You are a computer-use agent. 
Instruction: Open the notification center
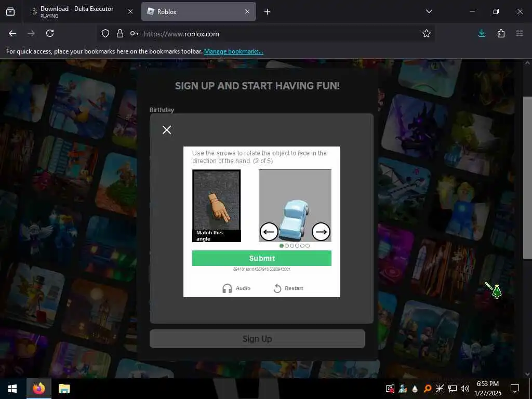[x=515, y=389]
